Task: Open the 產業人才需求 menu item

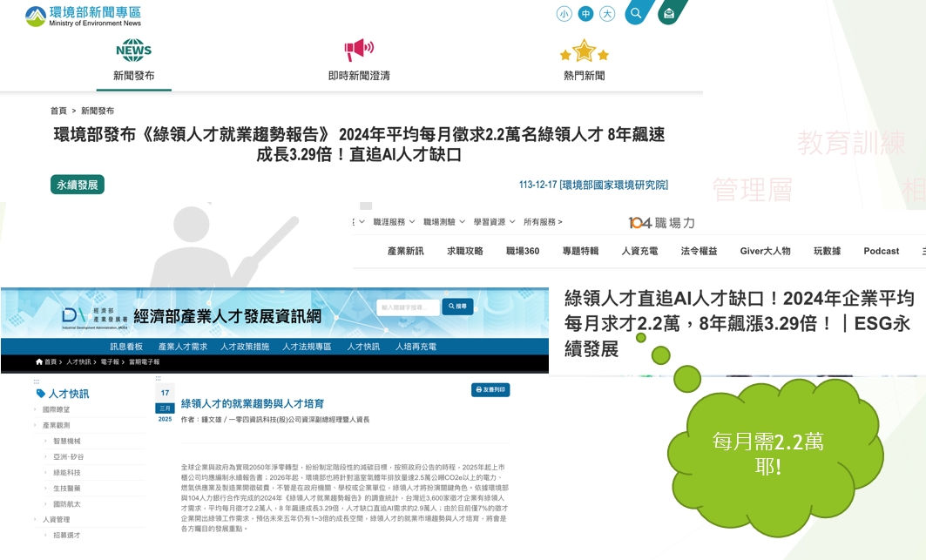Action: [x=182, y=347]
